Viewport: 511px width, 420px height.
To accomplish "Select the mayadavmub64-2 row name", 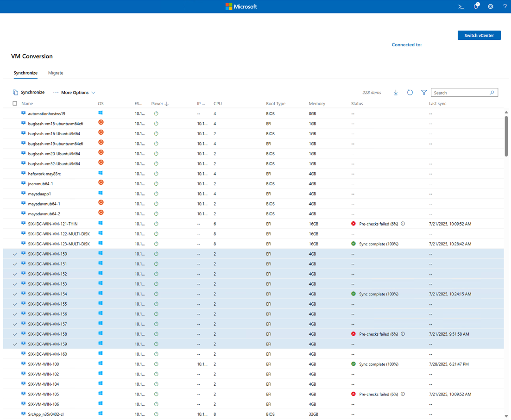I will coord(44,214).
